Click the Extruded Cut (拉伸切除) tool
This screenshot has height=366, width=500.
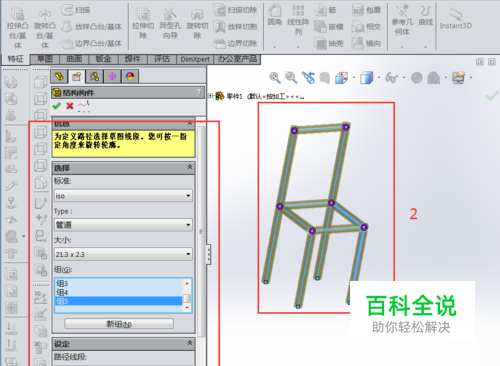pyautogui.click(x=143, y=24)
